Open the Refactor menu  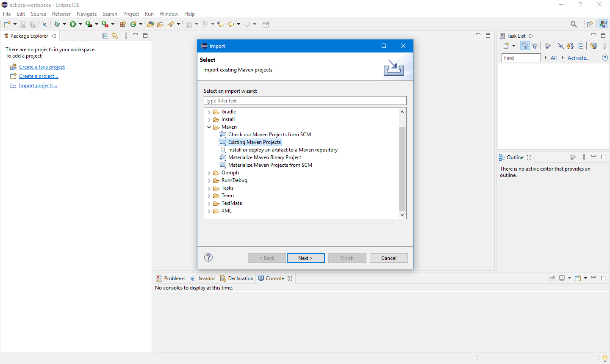pos(61,14)
